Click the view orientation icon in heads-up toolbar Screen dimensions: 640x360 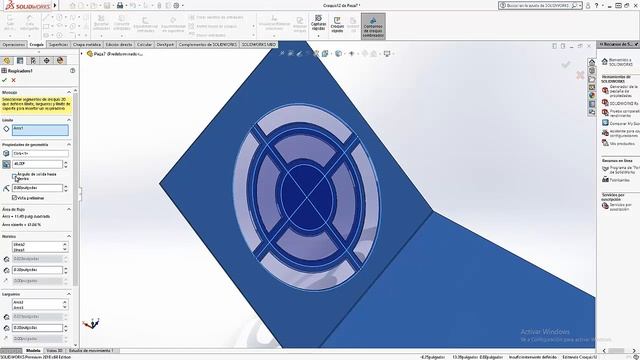click(325, 53)
